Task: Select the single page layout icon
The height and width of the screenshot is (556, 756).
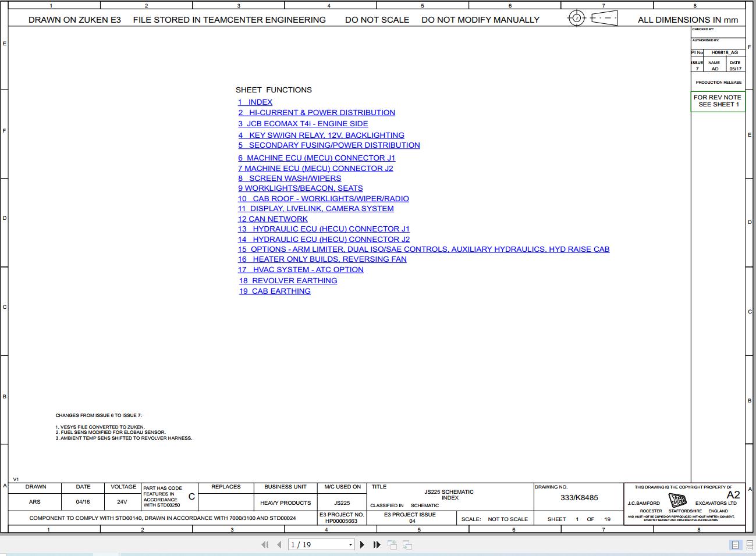Action: pos(734,545)
